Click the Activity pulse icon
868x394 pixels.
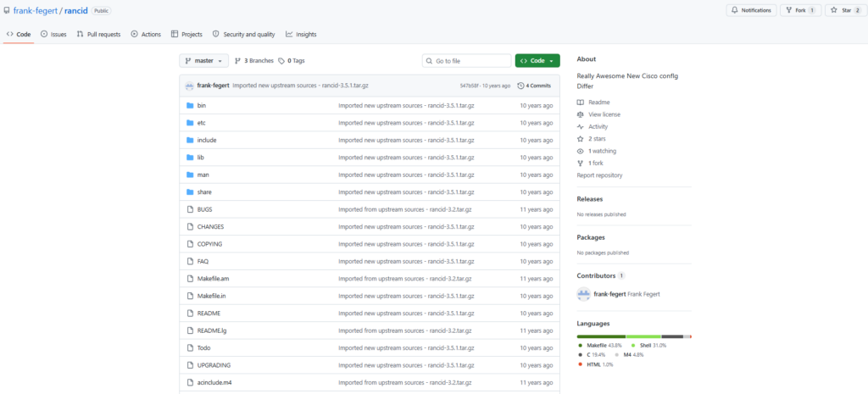pyautogui.click(x=580, y=127)
